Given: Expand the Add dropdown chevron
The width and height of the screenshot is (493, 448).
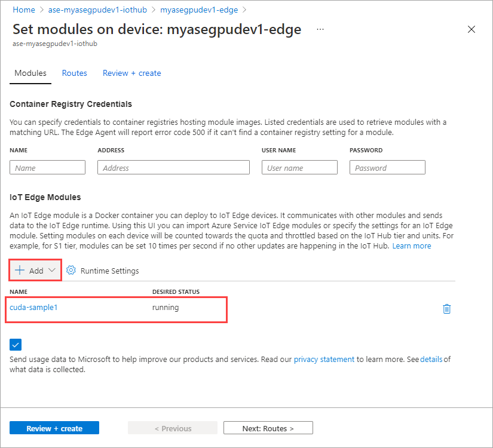Looking at the screenshot, I should pos(52,270).
